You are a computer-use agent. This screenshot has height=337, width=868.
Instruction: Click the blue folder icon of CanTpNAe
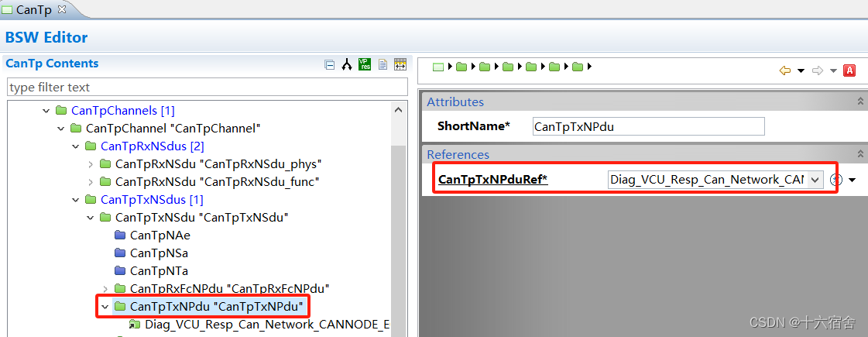[x=120, y=235]
